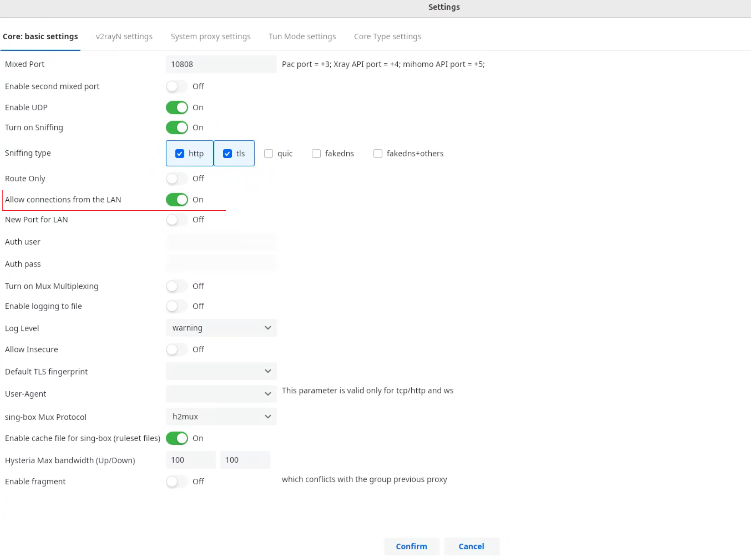Expand the Default TLS fingerprint dropdown

[221, 371]
